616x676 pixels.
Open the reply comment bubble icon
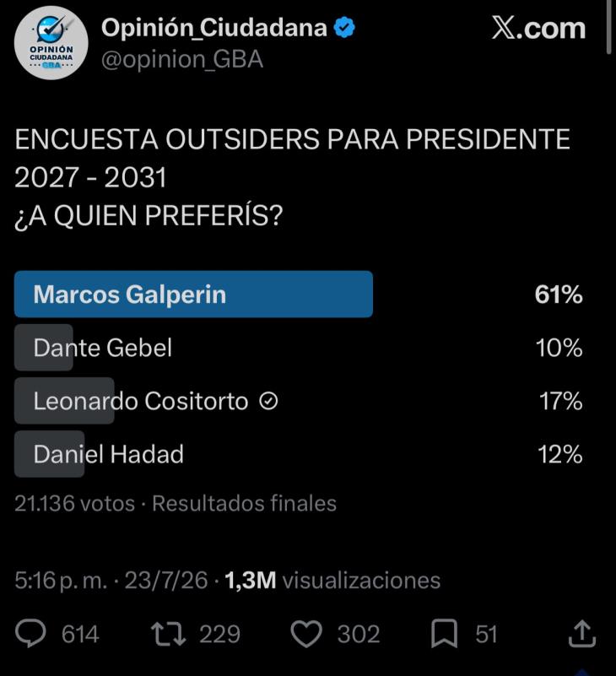pyautogui.click(x=30, y=634)
